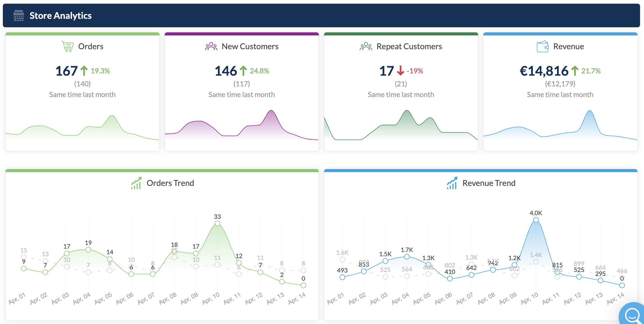Click the New Customers people icon
The height and width of the screenshot is (324, 644).
211,46
